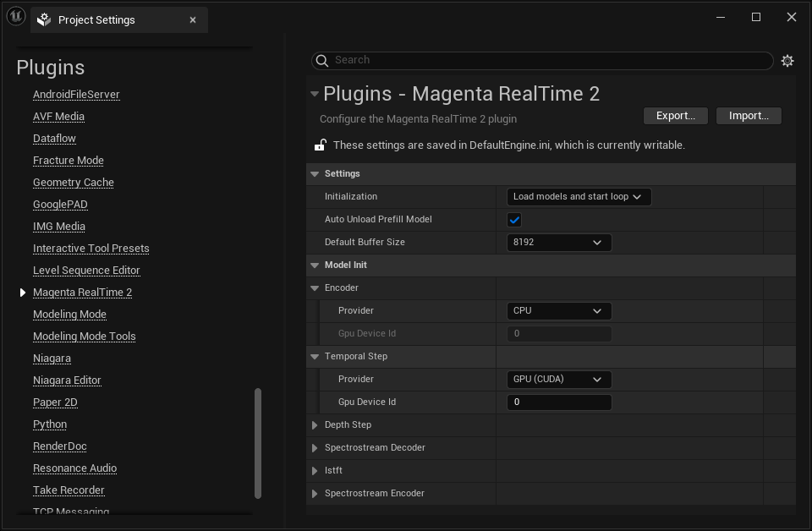Open the Default Buffer Size dropdown
The image size is (812, 531).
point(559,242)
